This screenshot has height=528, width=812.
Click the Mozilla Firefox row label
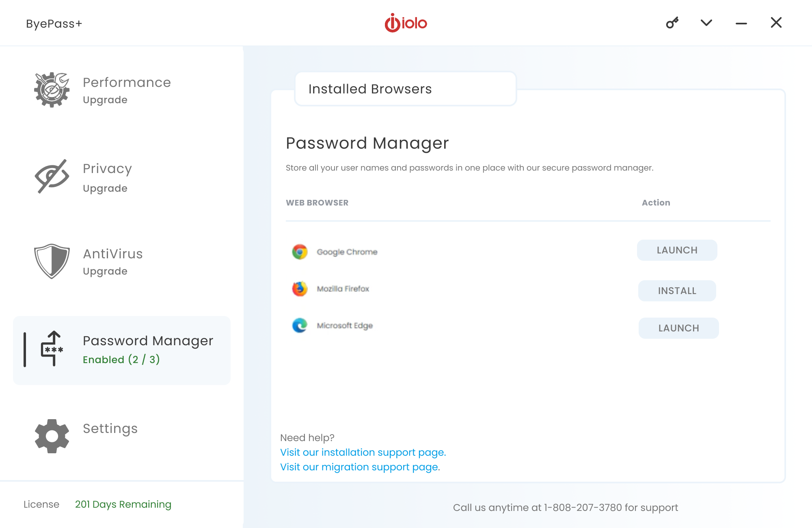(343, 289)
